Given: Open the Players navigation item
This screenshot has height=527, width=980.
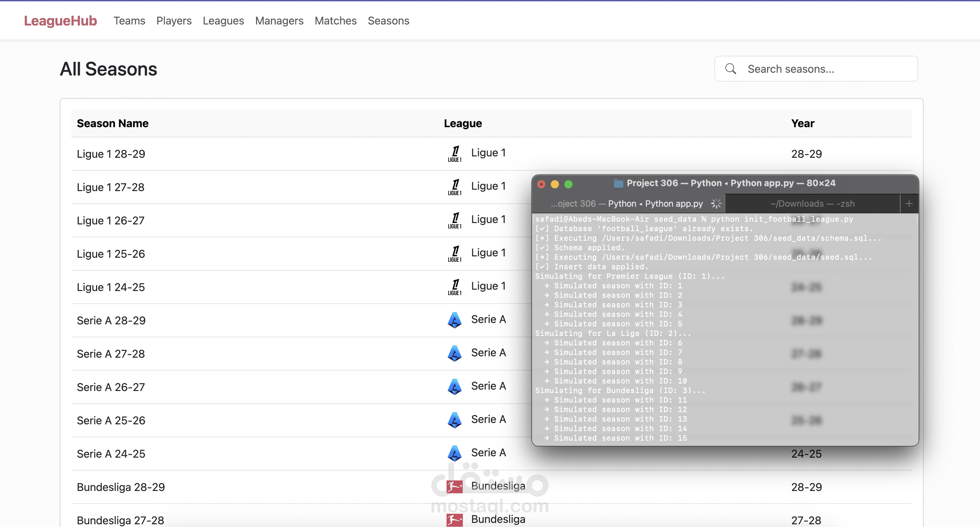Looking at the screenshot, I should point(174,20).
